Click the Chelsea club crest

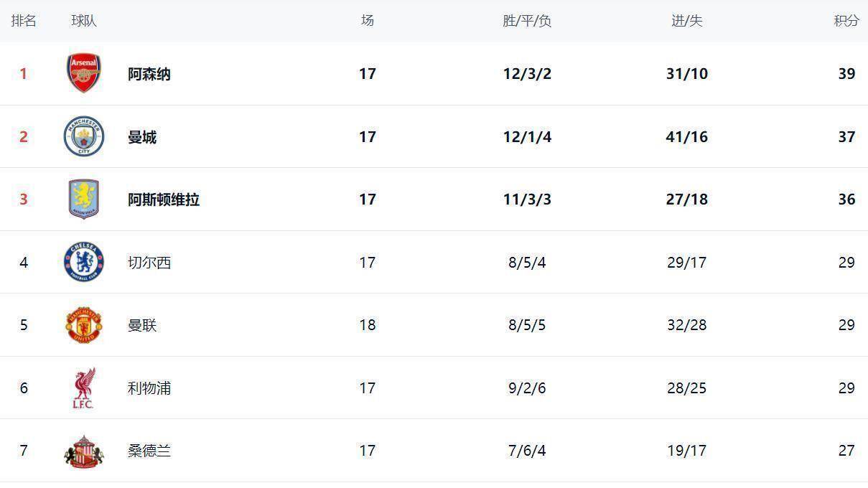84,262
